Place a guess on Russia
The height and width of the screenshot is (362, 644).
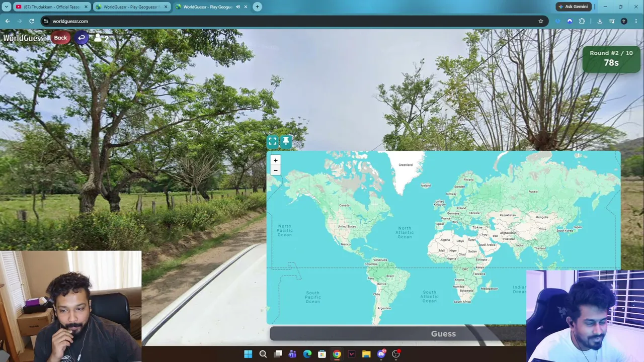533,192
